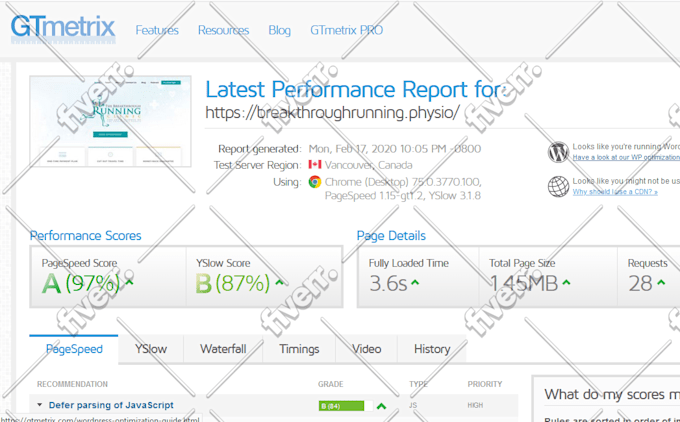
Task: Click the B (84) grade bar
Action: 346,406
